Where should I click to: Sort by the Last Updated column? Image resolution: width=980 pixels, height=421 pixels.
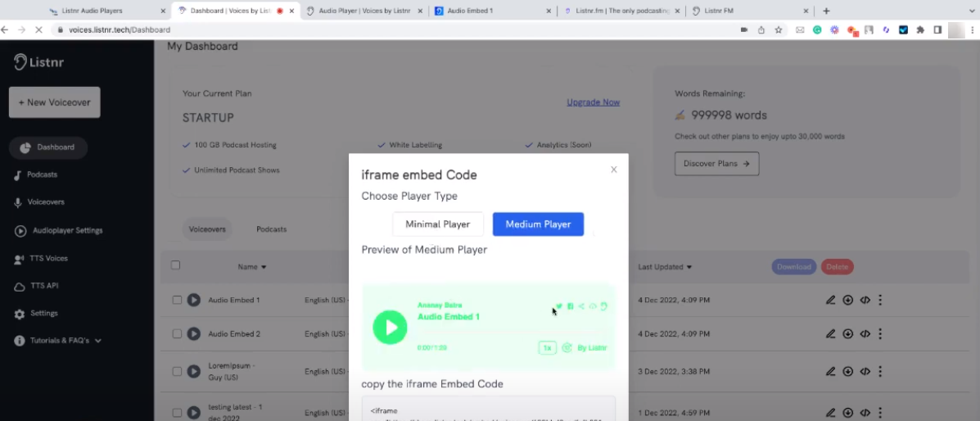coord(665,267)
